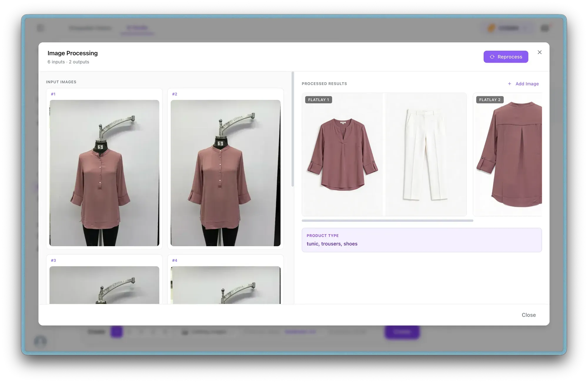Click the #2 label above second input
This screenshot has width=588, height=383.
click(175, 94)
